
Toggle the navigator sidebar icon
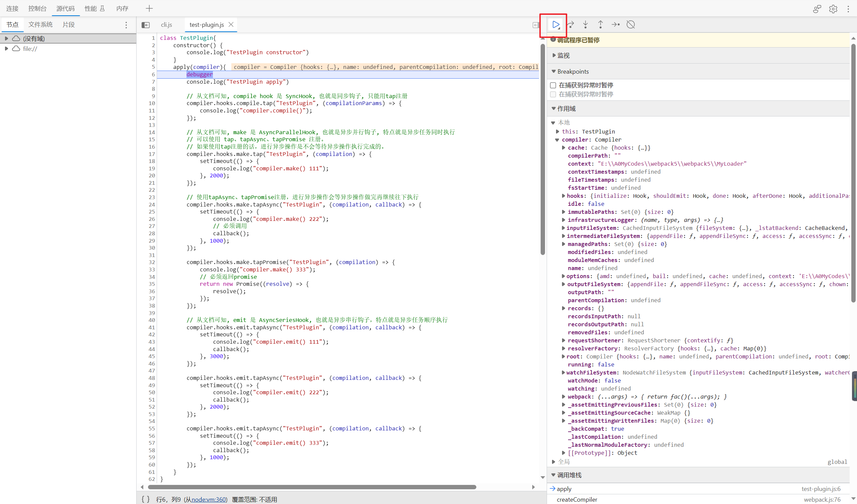coord(146,25)
